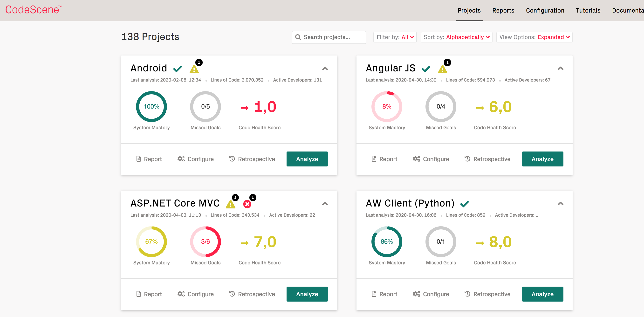Image resolution: width=644 pixels, height=317 pixels.
Task: Open the Configuration tab
Action: tap(545, 11)
